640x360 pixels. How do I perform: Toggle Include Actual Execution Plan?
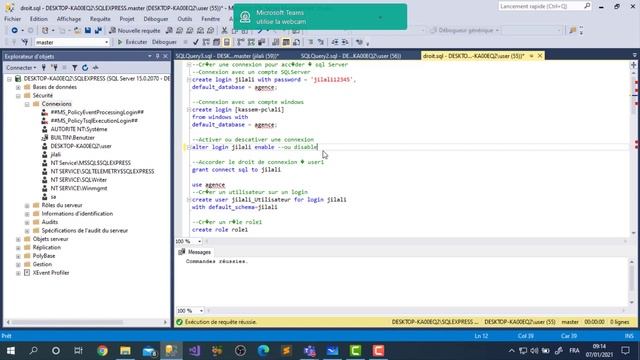click(241, 42)
